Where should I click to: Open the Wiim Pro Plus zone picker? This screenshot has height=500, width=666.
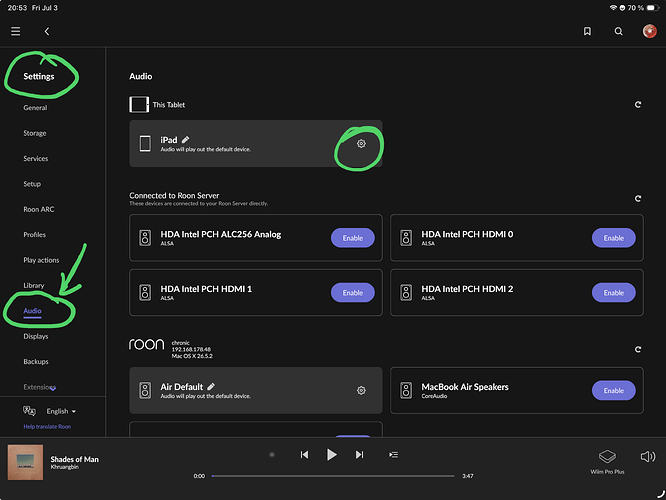coord(607,462)
